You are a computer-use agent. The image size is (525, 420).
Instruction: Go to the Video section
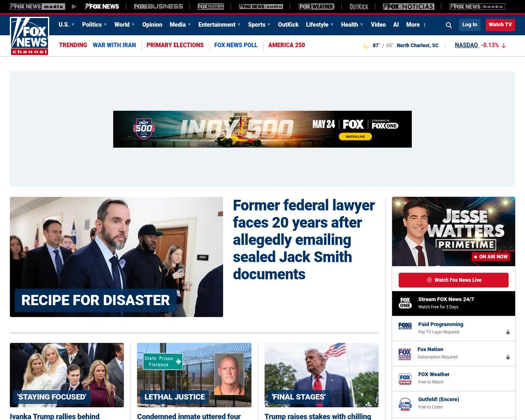[x=378, y=25]
